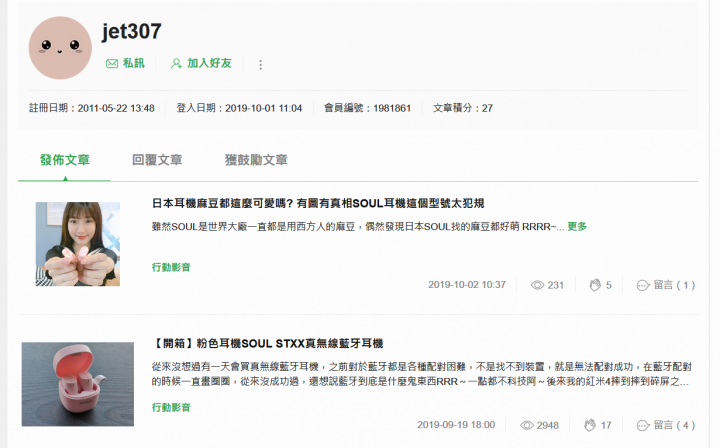The width and height of the screenshot is (720, 448).
Task: Click the view count 231
Action: click(x=556, y=285)
